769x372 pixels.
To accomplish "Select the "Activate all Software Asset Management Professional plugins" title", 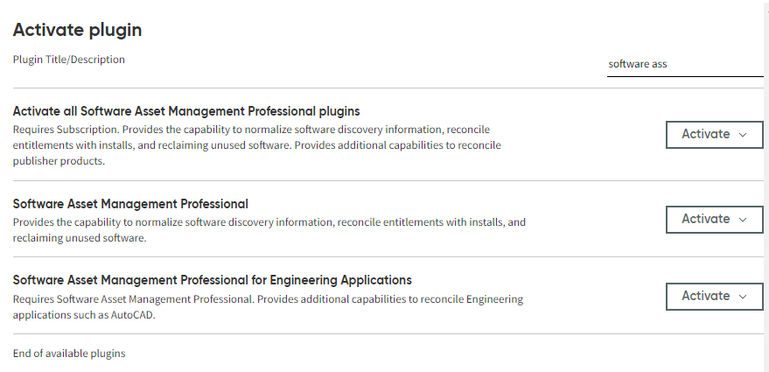I will click(x=186, y=111).
